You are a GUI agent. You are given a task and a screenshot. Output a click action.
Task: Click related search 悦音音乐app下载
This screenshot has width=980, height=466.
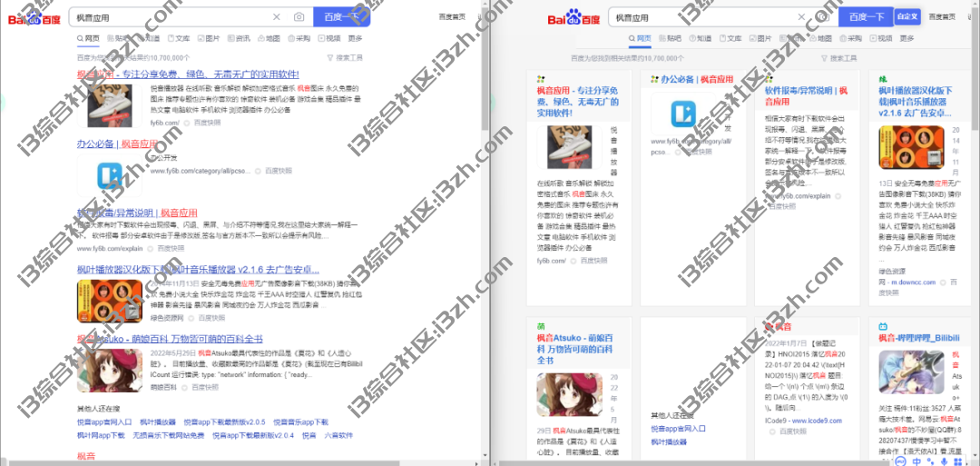pyautogui.click(x=300, y=422)
